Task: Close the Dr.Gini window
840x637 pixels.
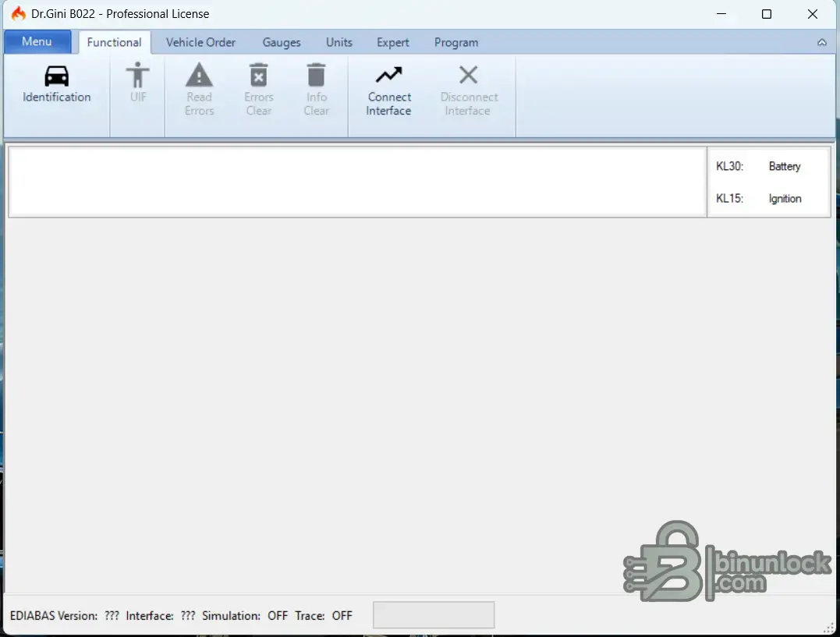Action: coord(812,14)
